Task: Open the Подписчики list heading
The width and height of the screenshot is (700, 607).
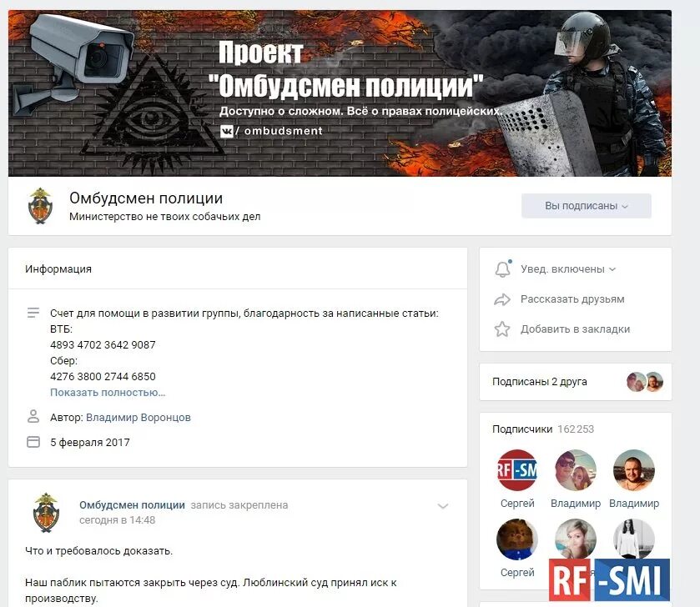Action: pyautogui.click(x=522, y=429)
